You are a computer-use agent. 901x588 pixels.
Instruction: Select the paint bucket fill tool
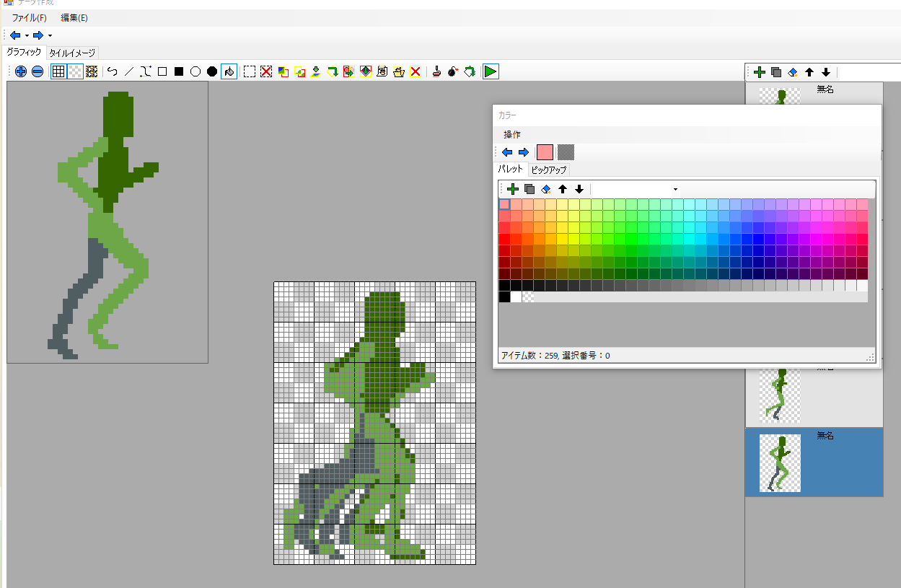coord(229,71)
